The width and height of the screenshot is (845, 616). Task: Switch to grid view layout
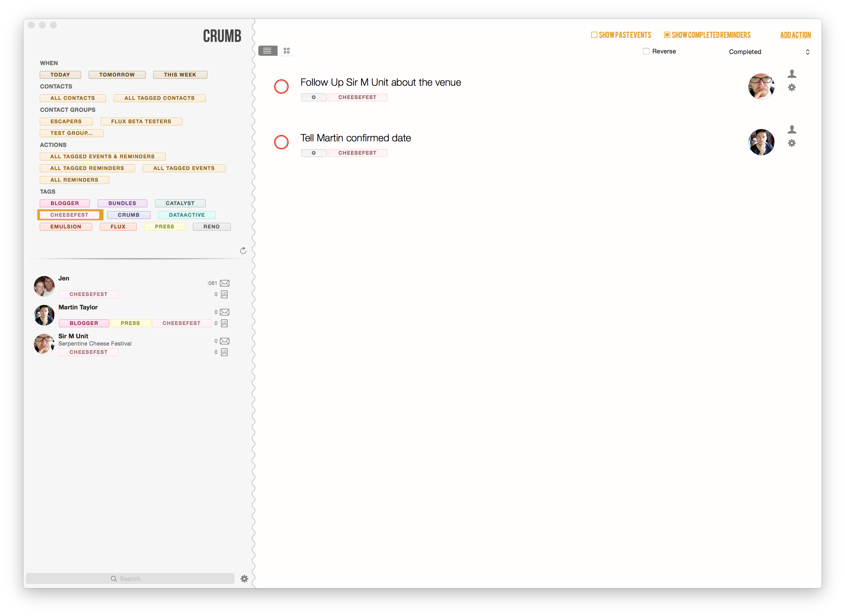(x=286, y=51)
